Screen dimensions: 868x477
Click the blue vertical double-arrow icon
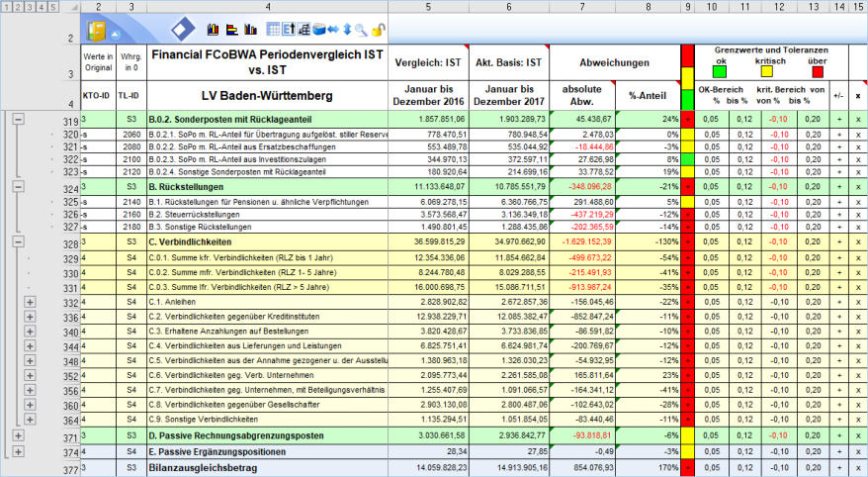347,30
